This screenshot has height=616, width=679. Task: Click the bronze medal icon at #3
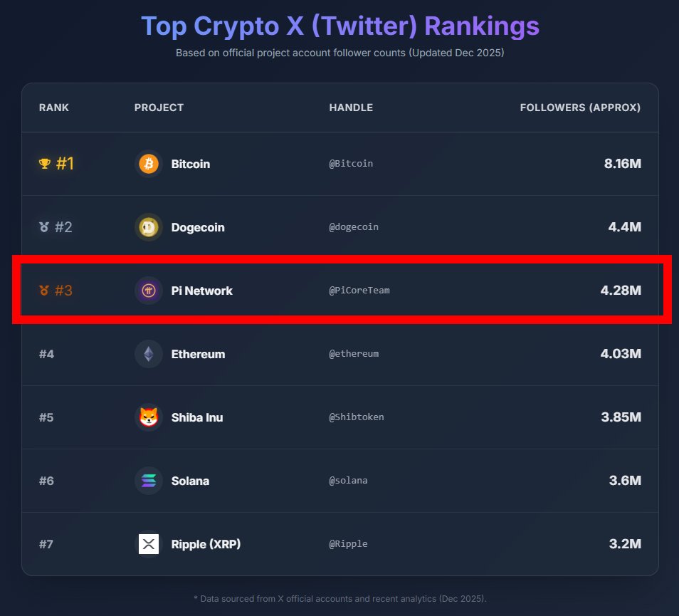[44, 291]
